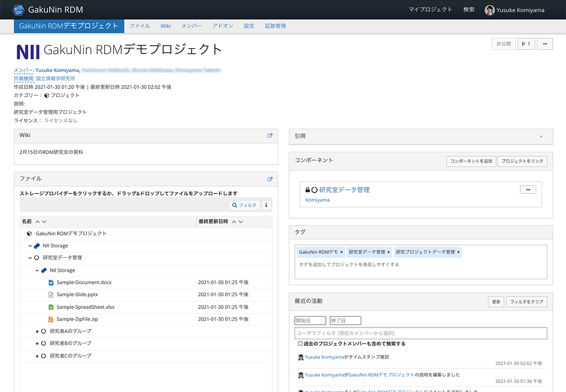This screenshot has width=566, height=392.
Task: Open ファイル panel's external link icon
Action: point(270,179)
